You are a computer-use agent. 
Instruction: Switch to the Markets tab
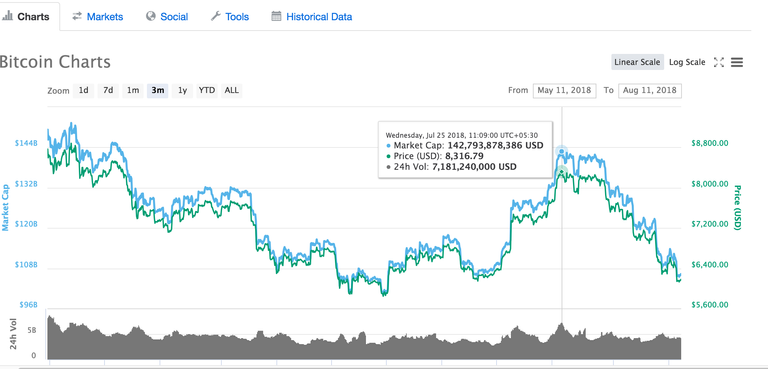[x=97, y=17]
